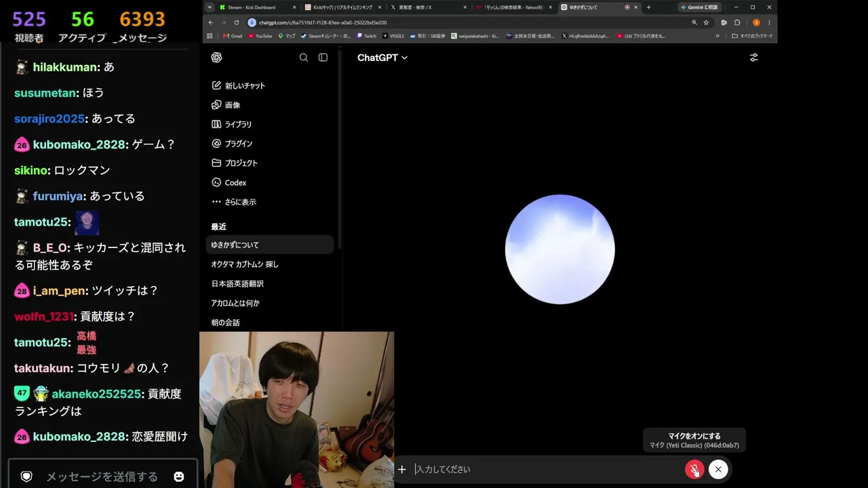Image resolution: width=868 pixels, height=488 pixels.
Task: Reload the current page
Action: [x=237, y=22]
